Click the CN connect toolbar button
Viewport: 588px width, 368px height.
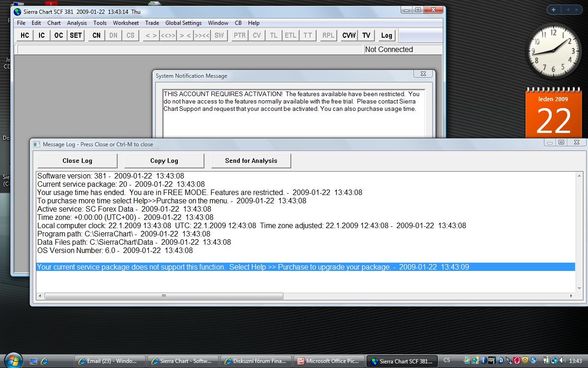pos(96,35)
